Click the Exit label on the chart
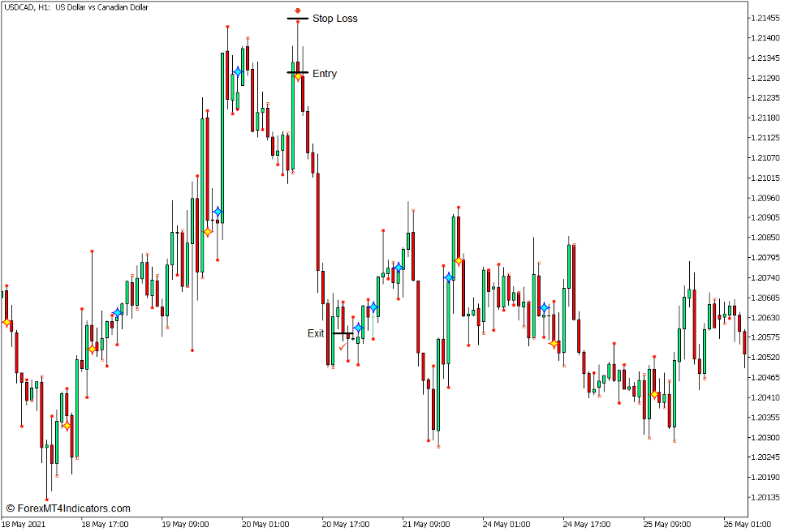 (315, 333)
